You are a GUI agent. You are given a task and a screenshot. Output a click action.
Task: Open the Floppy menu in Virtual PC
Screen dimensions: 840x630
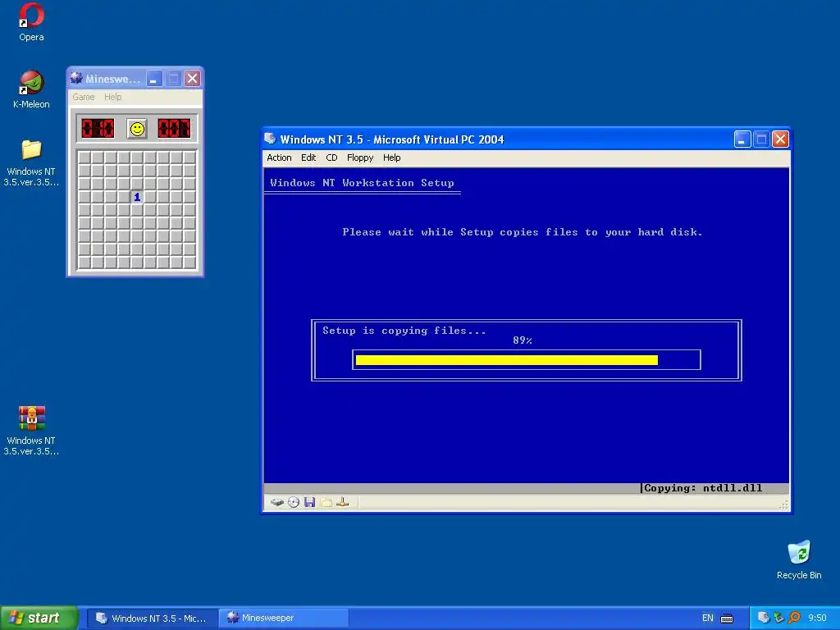tap(360, 157)
